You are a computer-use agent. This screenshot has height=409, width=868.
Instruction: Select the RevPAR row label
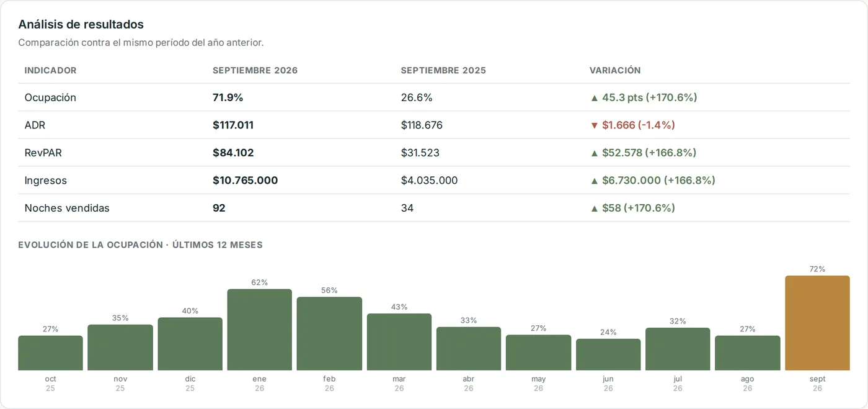[43, 153]
